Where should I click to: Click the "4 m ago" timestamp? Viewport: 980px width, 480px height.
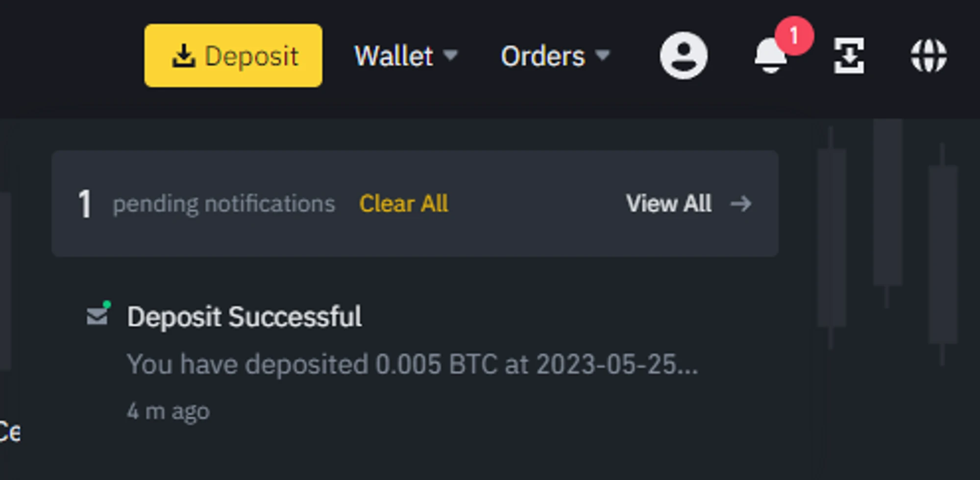tap(168, 411)
